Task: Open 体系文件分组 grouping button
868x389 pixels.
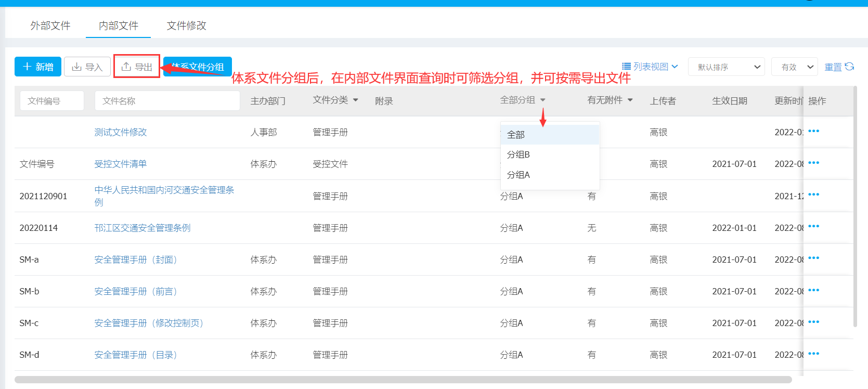Action: pyautogui.click(x=198, y=67)
